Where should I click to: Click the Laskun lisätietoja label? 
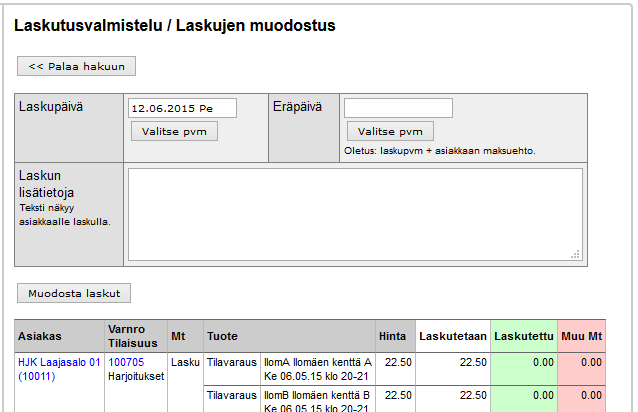(x=46, y=184)
